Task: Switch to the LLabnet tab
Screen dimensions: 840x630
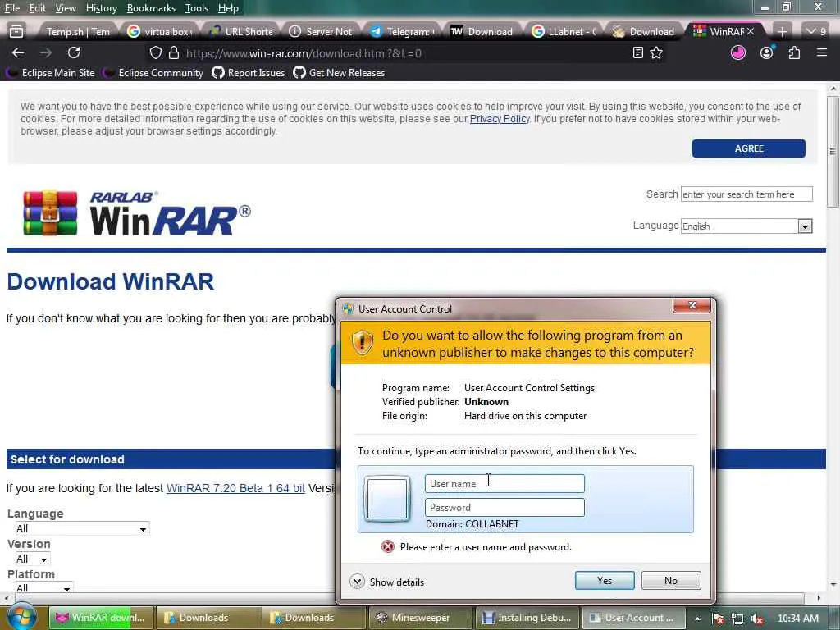Action: point(564,32)
